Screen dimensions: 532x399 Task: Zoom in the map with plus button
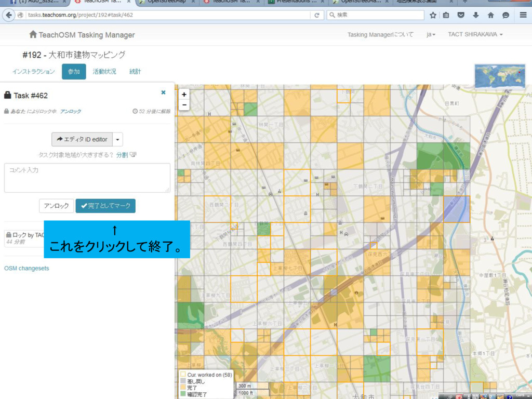(x=184, y=95)
